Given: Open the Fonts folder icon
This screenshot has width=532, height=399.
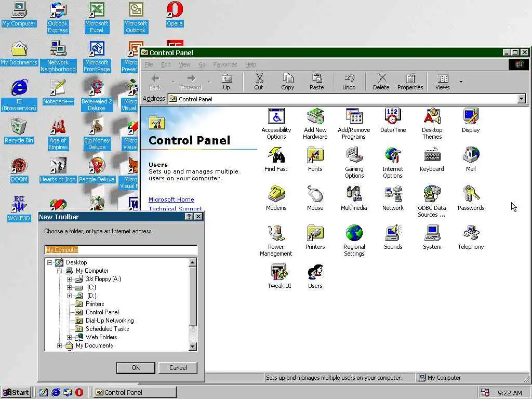Looking at the screenshot, I should point(315,159).
